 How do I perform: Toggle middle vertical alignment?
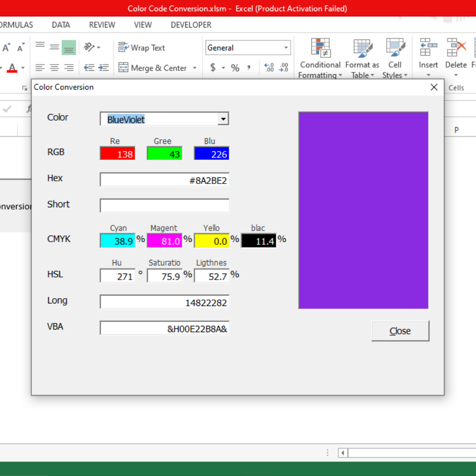(54, 47)
